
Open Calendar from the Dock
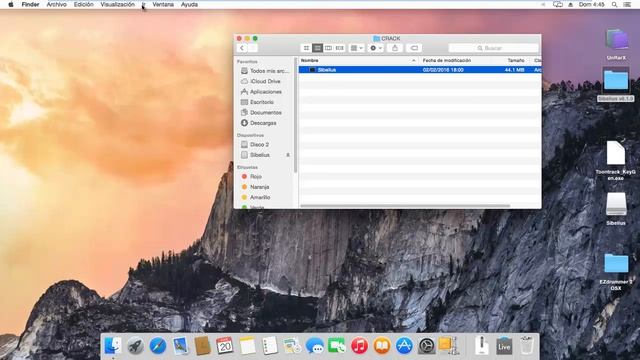pyautogui.click(x=224, y=346)
